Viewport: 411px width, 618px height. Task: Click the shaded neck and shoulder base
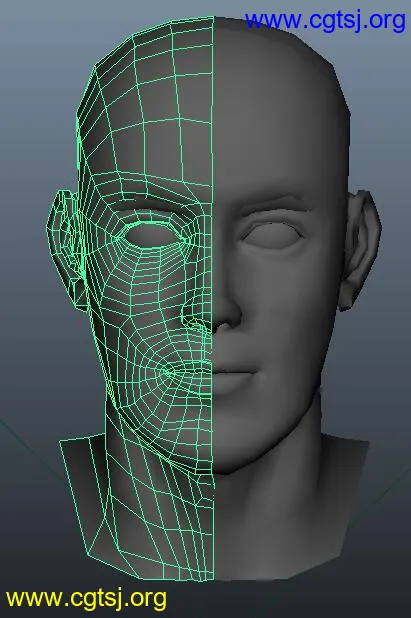tap(288, 520)
